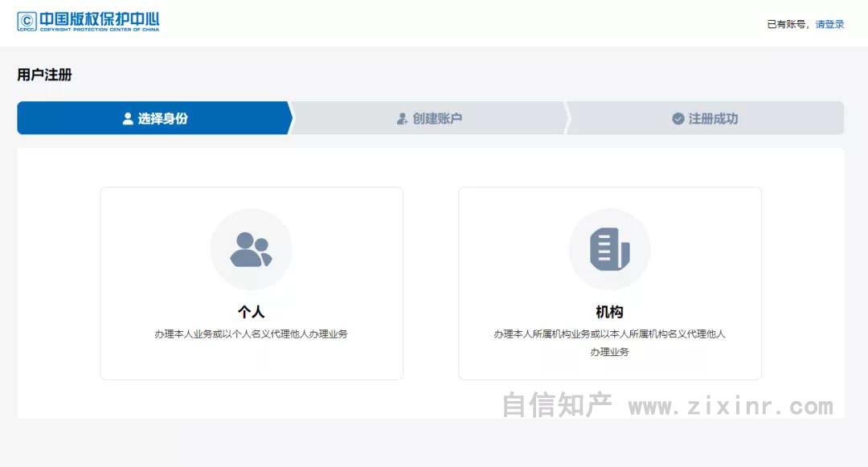Image resolution: width=868 pixels, height=467 pixels.
Task: Click the 已有账号 text
Action: pyautogui.click(x=785, y=24)
